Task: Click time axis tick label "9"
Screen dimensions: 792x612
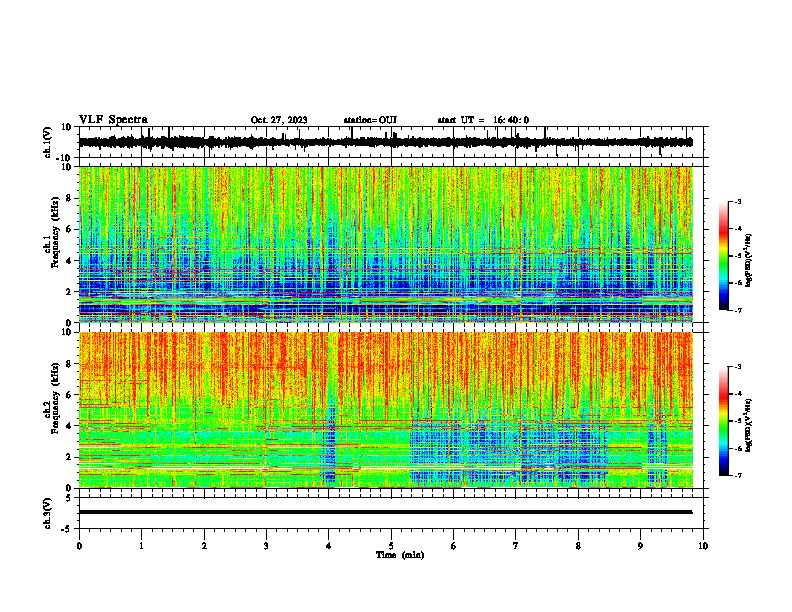Action: (640, 546)
